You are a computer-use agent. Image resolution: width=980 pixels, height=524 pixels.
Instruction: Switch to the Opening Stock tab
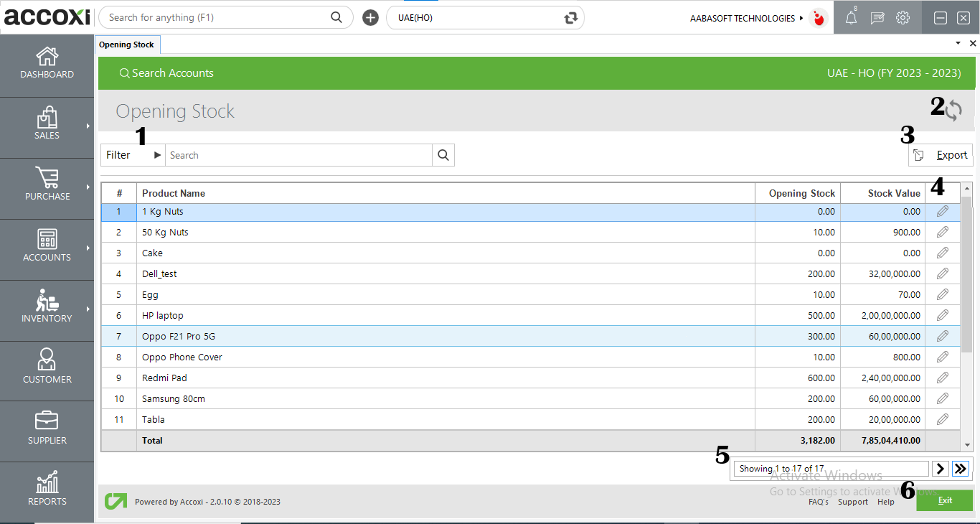pos(127,44)
